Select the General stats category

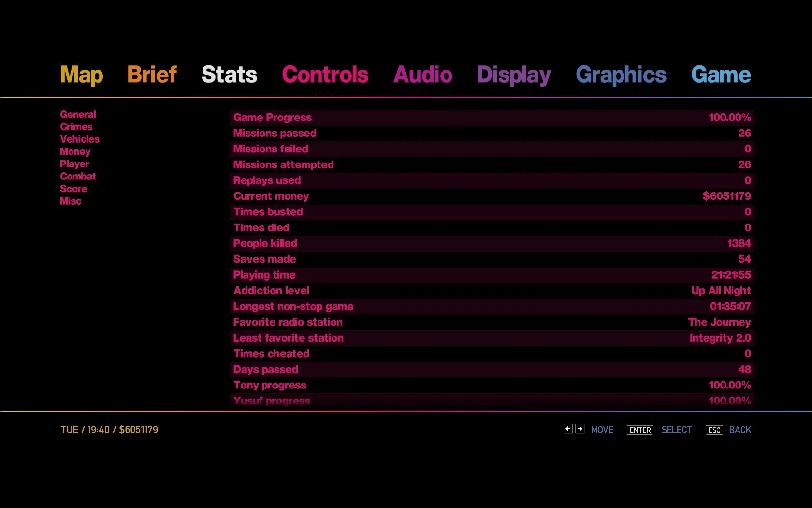tap(78, 114)
